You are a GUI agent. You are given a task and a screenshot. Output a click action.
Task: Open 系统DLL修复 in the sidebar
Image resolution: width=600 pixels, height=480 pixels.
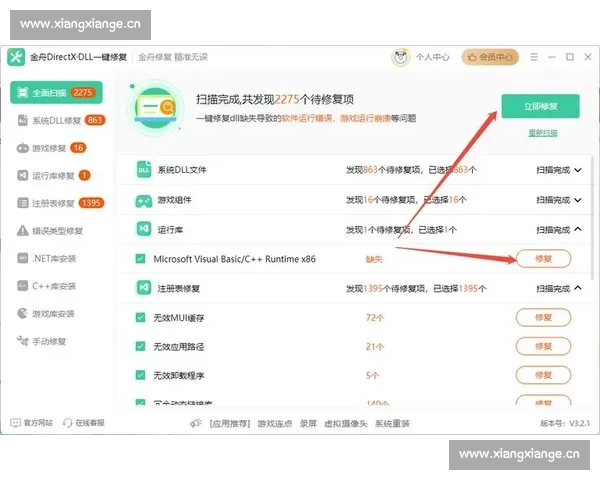click(61, 121)
